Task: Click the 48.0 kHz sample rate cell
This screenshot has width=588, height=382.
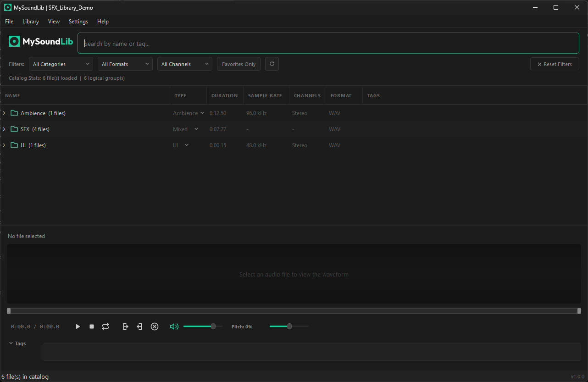Action: (x=256, y=145)
